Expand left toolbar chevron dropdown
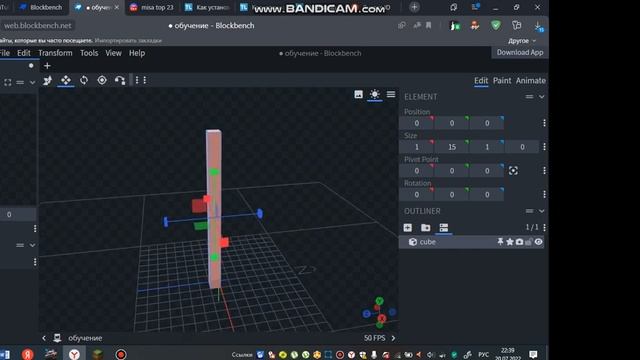This screenshot has height=360, width=640. [x=32, y=82]
